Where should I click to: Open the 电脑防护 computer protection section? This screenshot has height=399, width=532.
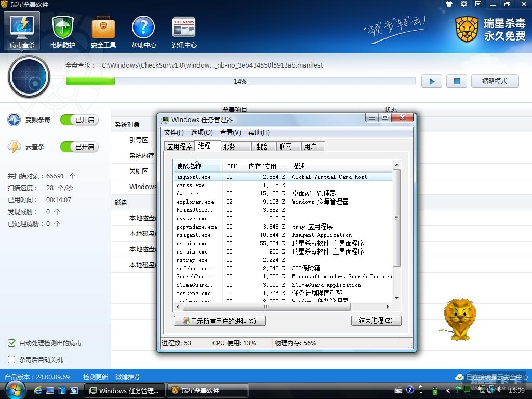point(63,32)
